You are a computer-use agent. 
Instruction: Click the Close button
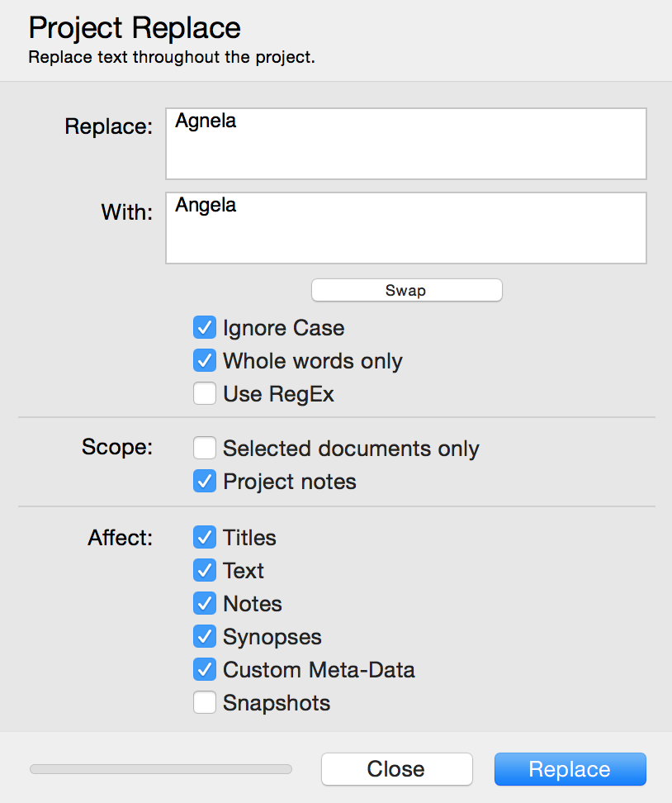[x=396, y=768]
